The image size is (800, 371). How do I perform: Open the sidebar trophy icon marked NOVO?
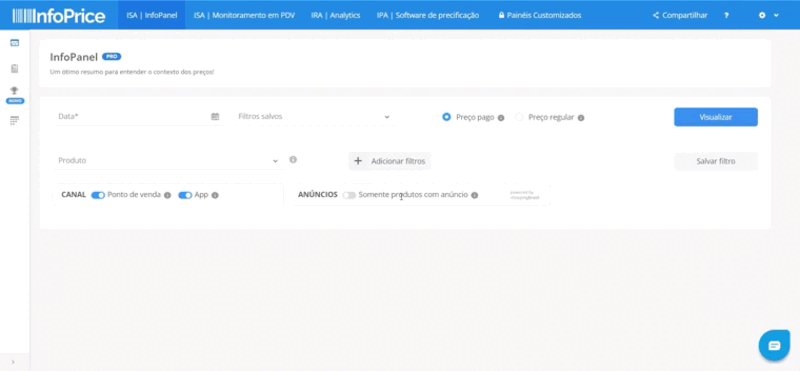[x=15, y=90]
